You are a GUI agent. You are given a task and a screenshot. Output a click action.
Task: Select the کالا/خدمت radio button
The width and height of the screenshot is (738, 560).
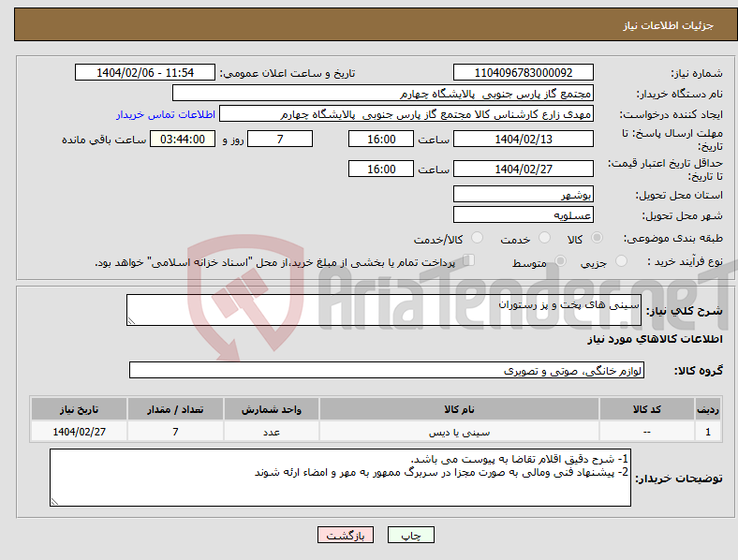click(x=478, y=238)
